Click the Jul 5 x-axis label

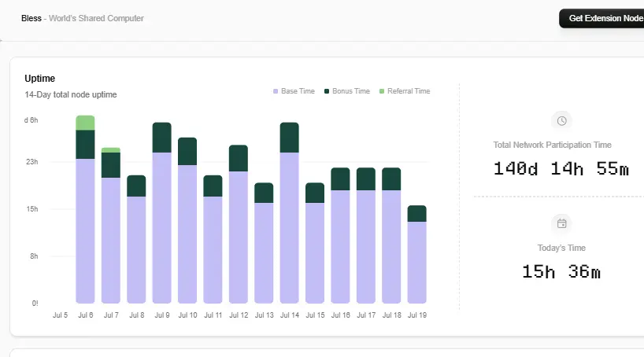[x=60, y=315]
